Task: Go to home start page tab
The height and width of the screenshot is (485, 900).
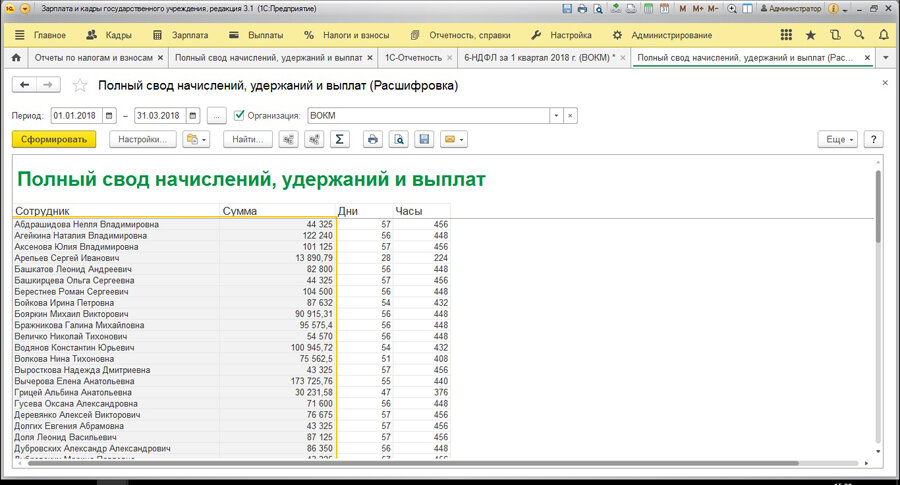Action: click(x=16, y=57)
